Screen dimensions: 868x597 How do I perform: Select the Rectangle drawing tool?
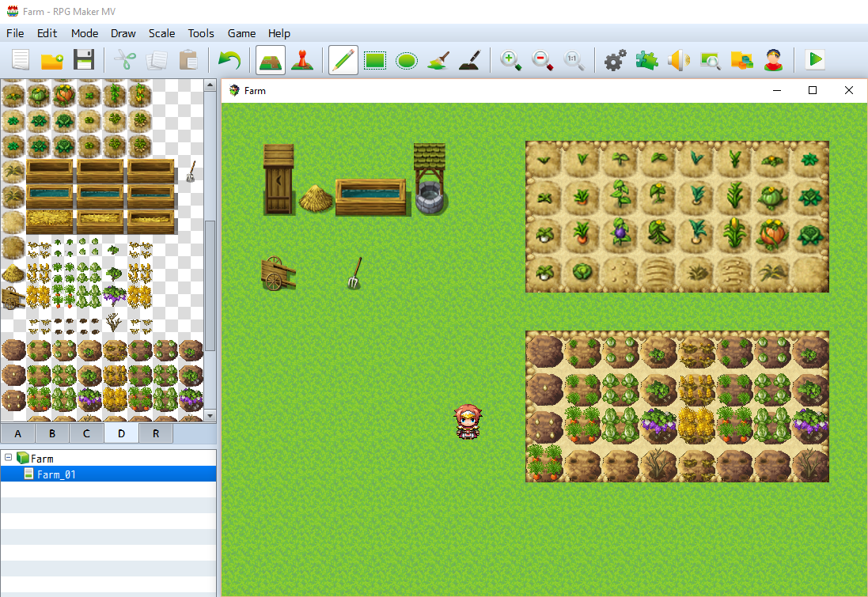pos(375,60)
